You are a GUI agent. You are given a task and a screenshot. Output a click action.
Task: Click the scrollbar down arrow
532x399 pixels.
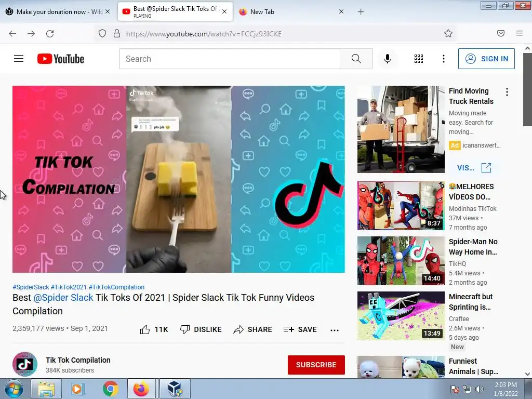pos(528,374)
